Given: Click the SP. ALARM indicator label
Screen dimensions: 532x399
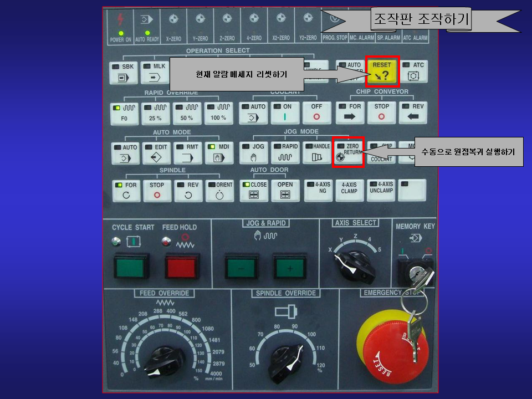Looking at the screenshot, I should pos(388,38).
